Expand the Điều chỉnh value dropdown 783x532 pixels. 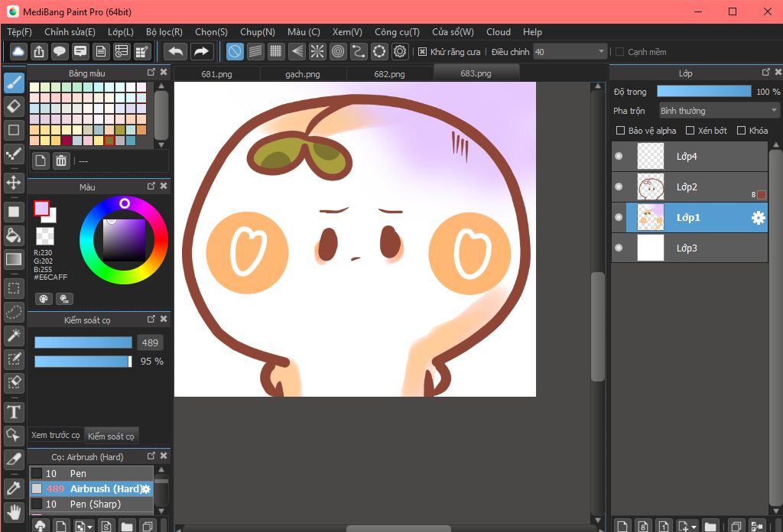click(601, 52)
